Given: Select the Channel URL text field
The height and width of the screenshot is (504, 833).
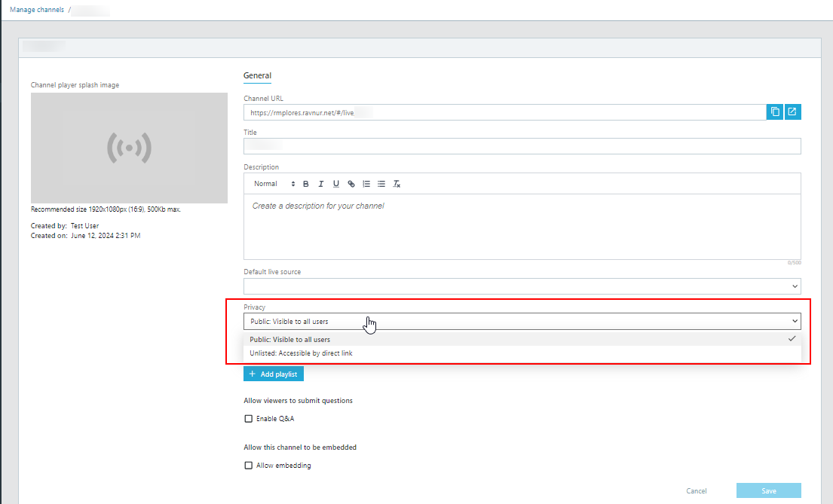Looking at the screenshot, I should (504, 112).
